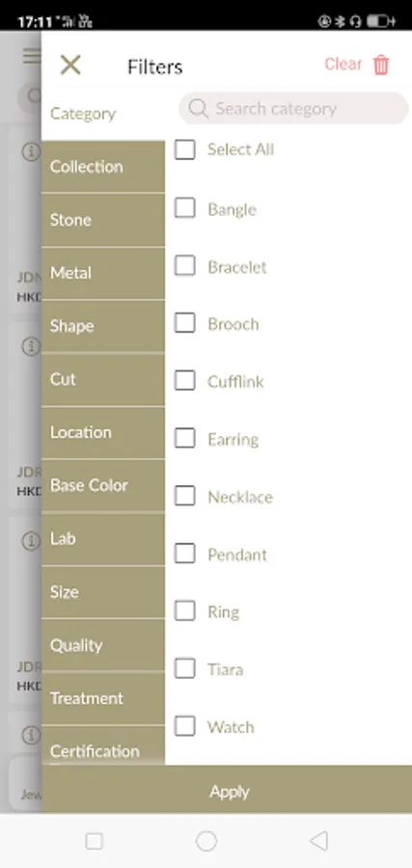Focus the Search category field
The width and height of the screenshot is (412, 868).
tap(293, 108)
